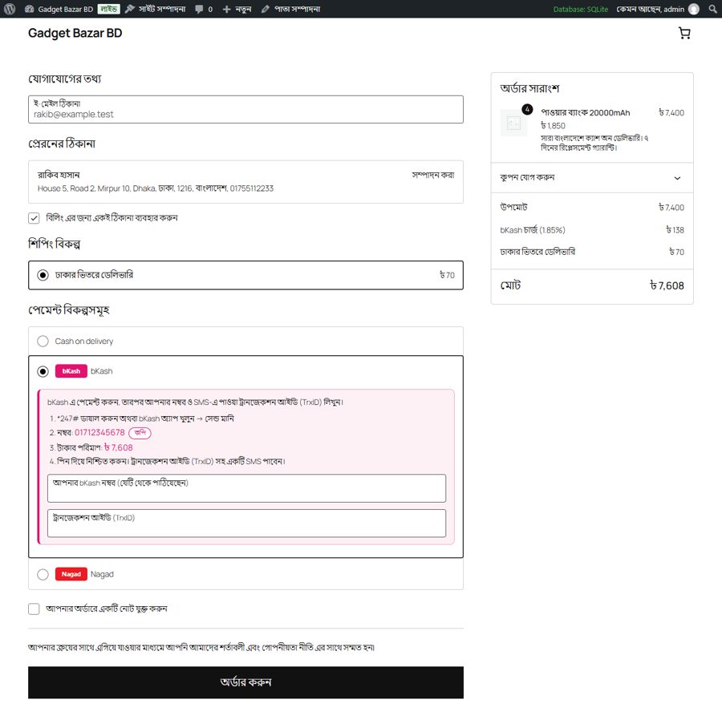Expand the কুপন যোগ করুন section
Image resolution: width=722 pixels, height=728 pixels.
click(x=592, y=178)
